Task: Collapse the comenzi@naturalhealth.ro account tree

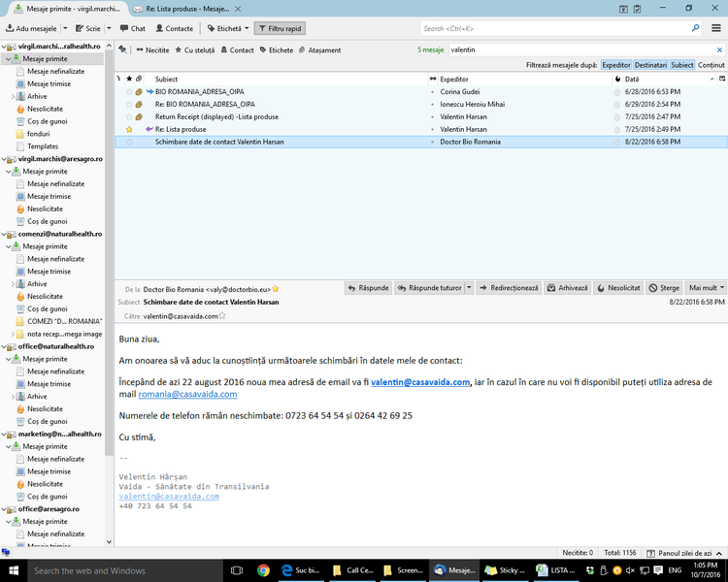Action: click(4, 235)
